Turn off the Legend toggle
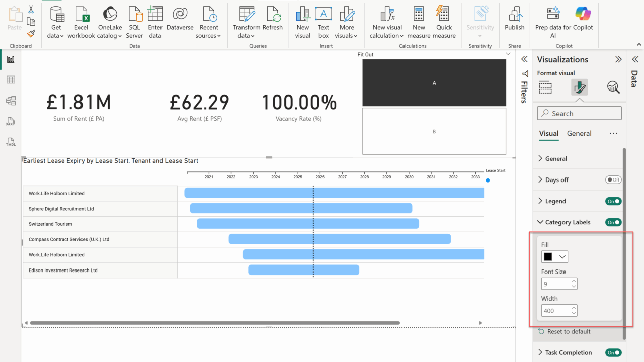This screenshot has height=362, width=644. (x=613, y=201)
